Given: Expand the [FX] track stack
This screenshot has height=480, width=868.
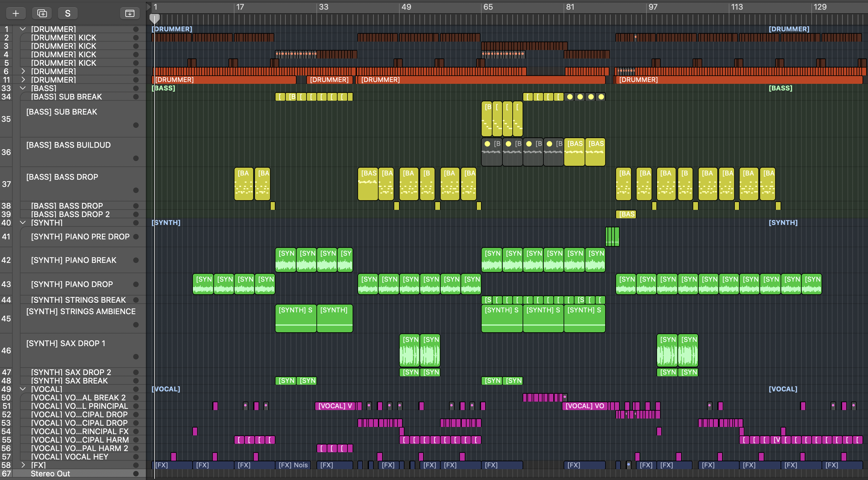Looking at the screenshot, I should coord(23,465).
